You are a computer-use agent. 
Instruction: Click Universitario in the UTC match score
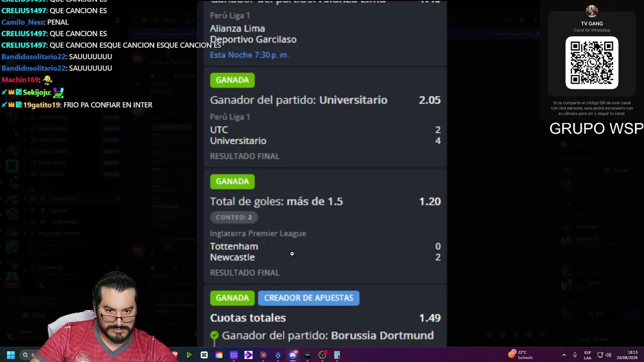pos(238,141)
